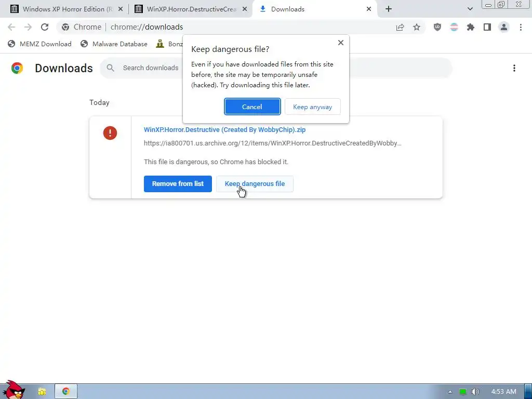The image size is (532, 399).
Task: Close the Windows XP Horror Edition tab
Action: coord(121,9)
